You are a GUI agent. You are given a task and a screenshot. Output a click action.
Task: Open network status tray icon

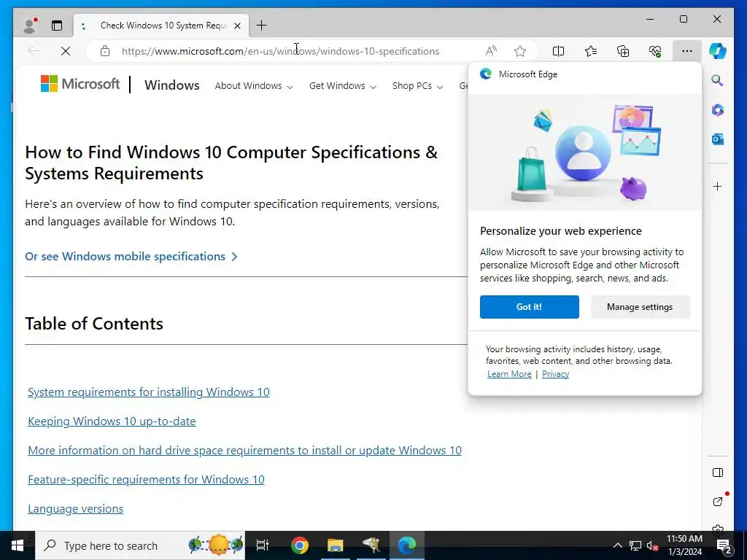[635, 545]
